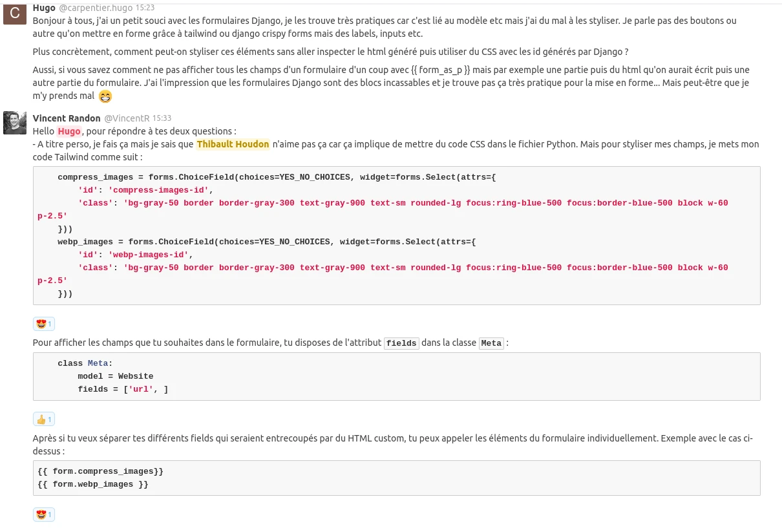The image size is (782, 532).
Task: Click the inline "fields" code tag
Action: (x=401, y=343)
